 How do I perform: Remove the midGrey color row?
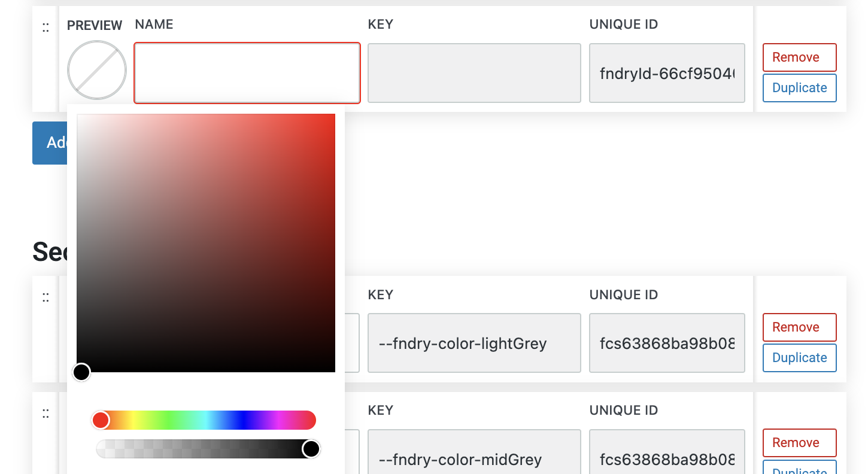799,443
